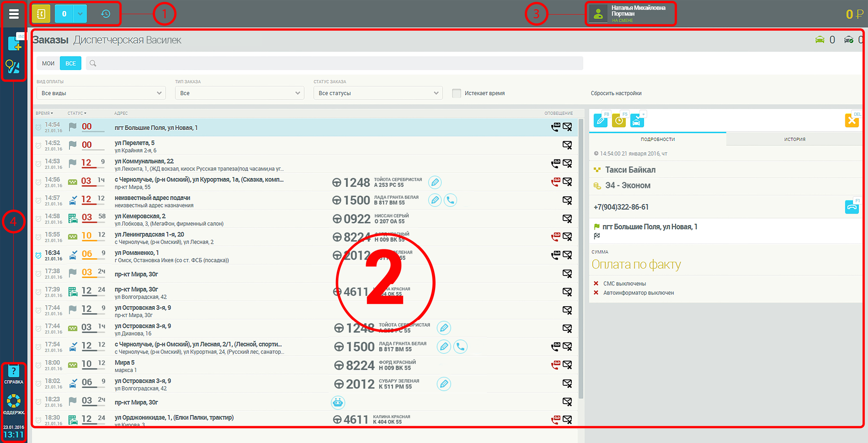Enable the Истекает время checkbox
The width and height of the screenshot is (868, 443).
(456, 93)
